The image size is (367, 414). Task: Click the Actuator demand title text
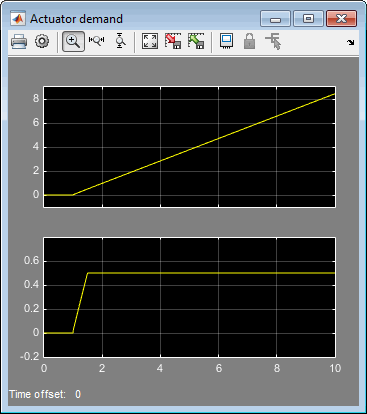click(x=76, y=19)
